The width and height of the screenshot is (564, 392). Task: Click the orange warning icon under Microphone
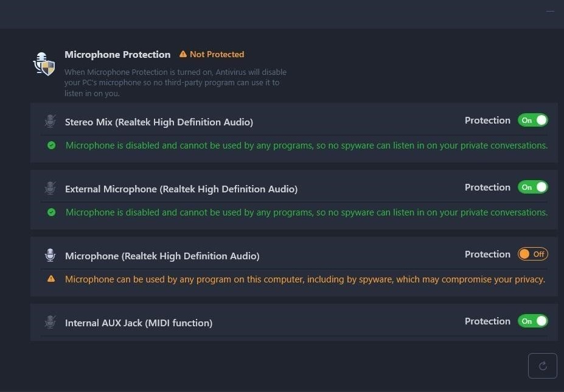coord(51,279)
